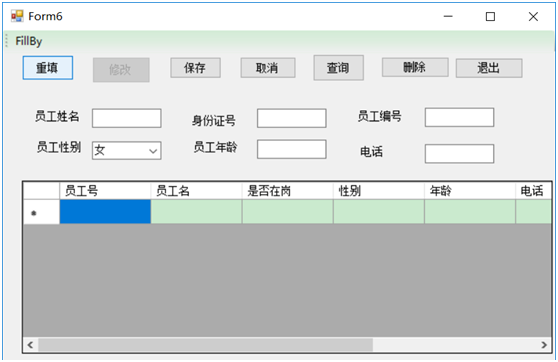Image resolution: width=558 pixels, height=362 pixels.
Task: Click the 删除 button
Action: point(415,67)
